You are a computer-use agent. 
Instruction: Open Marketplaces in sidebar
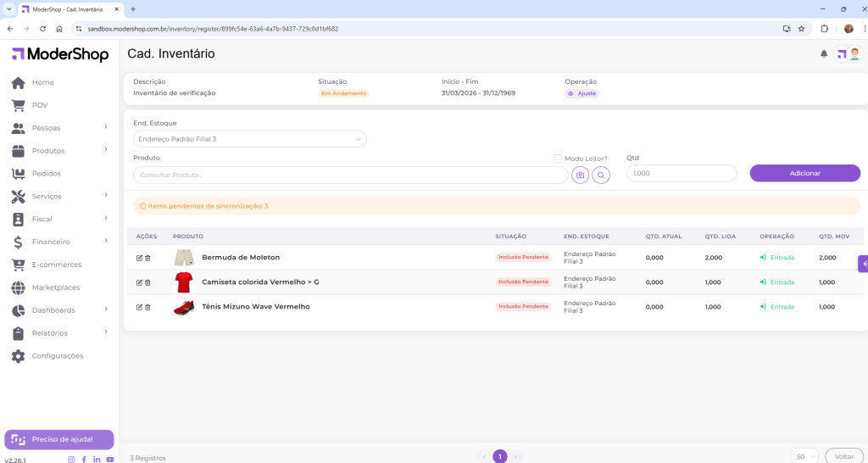click(56, 287)
